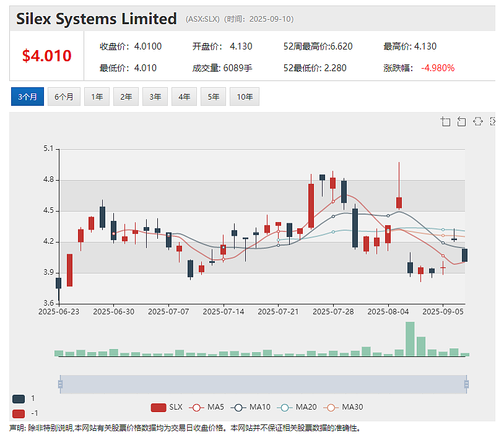The height and width of the screenshot is (443, 504).
Task: Click the 2025-07-21 x-axis label
Action: 279,312
